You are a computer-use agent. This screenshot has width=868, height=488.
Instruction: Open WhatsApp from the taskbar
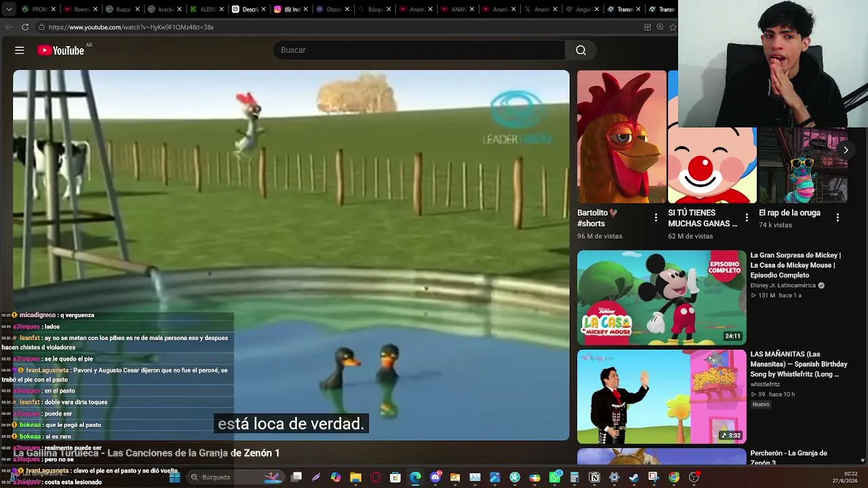[555, 477]
